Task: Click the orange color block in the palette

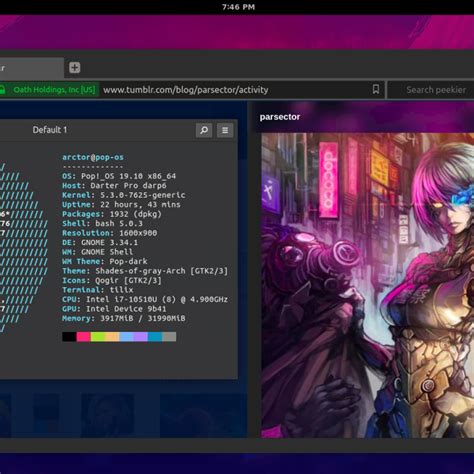Action: 112,337
